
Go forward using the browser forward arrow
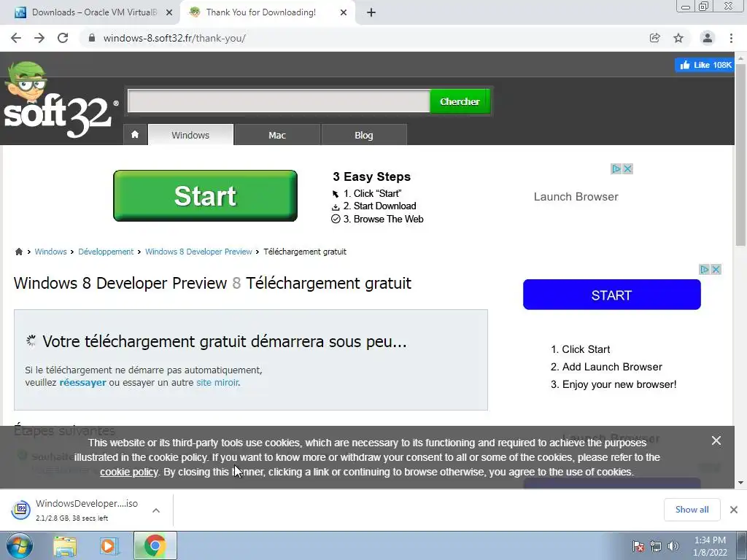click(x=39, y=38)
